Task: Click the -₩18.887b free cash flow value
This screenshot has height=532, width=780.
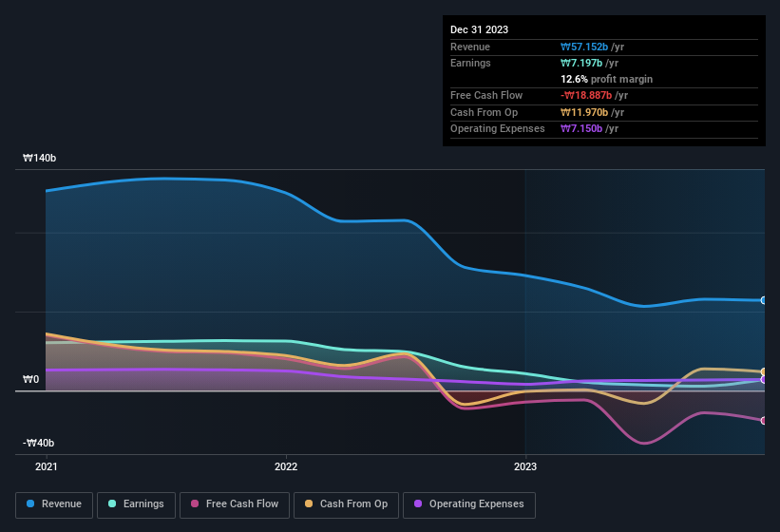Action: (x=586, y=95)
